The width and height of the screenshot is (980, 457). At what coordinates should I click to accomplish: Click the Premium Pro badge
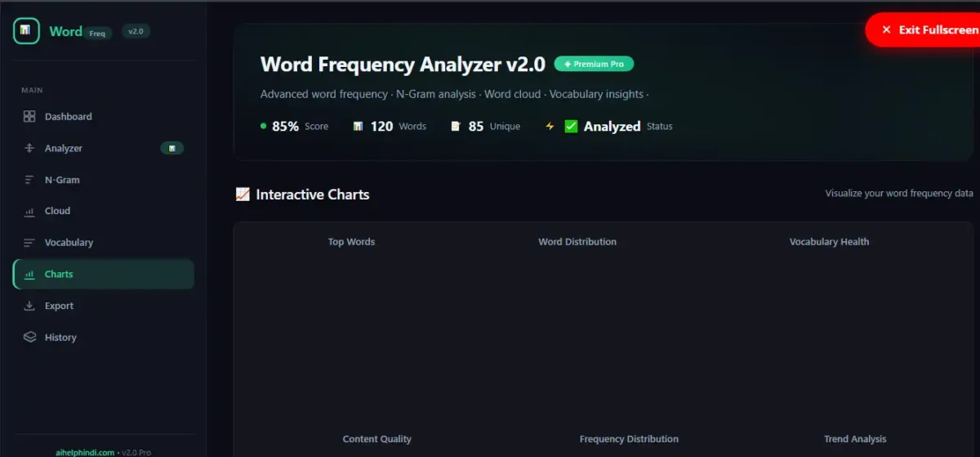coord(594,64)
